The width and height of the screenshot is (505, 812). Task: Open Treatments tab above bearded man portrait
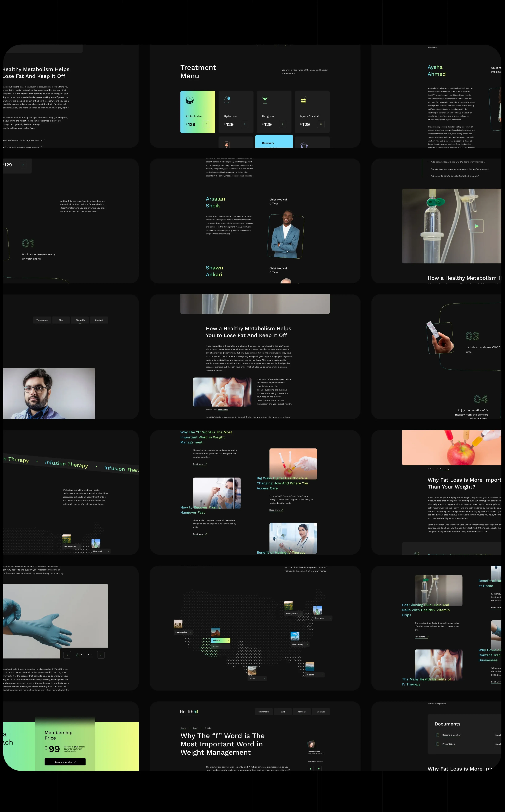(42, 320)
